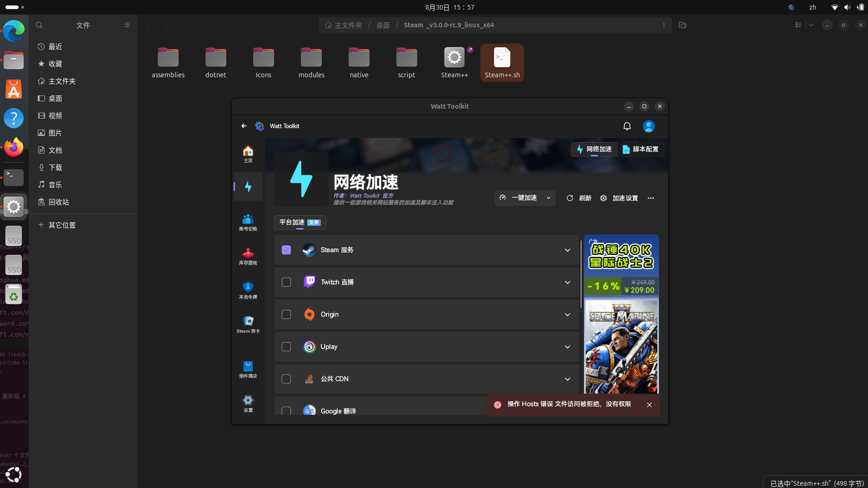Open the assemblies folder
Image resolution: width=868 pixels, height=488 pixels.
pyautogui.click(x=168, y=63)
